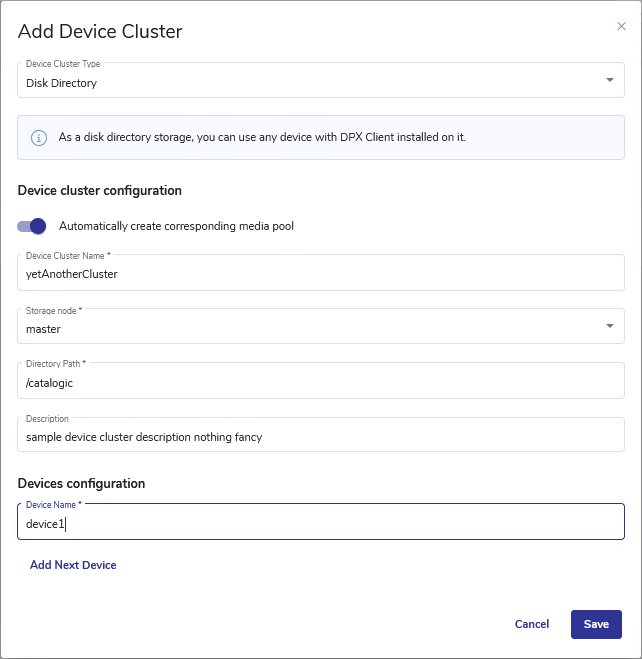Click the Device Cluster Type dropdown arrow
The width and height of the screenshot is (642, 659).
[x=610, y=80]
